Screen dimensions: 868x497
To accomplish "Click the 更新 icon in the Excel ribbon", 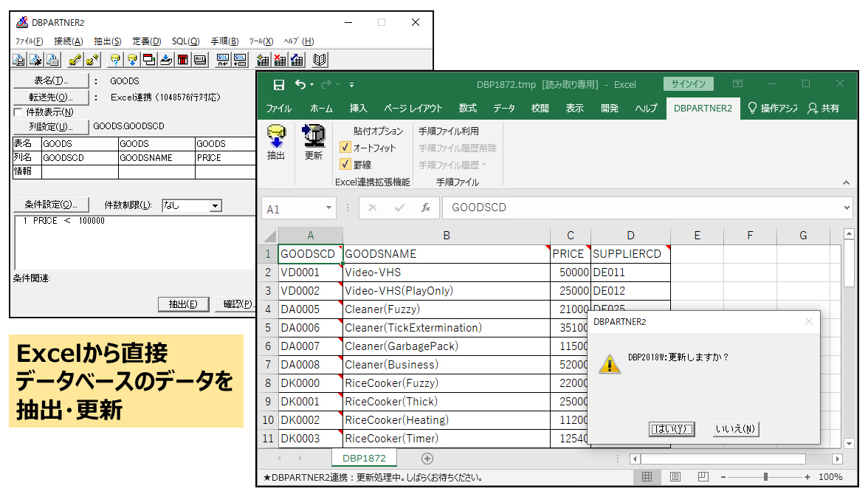I will [313, 143].
